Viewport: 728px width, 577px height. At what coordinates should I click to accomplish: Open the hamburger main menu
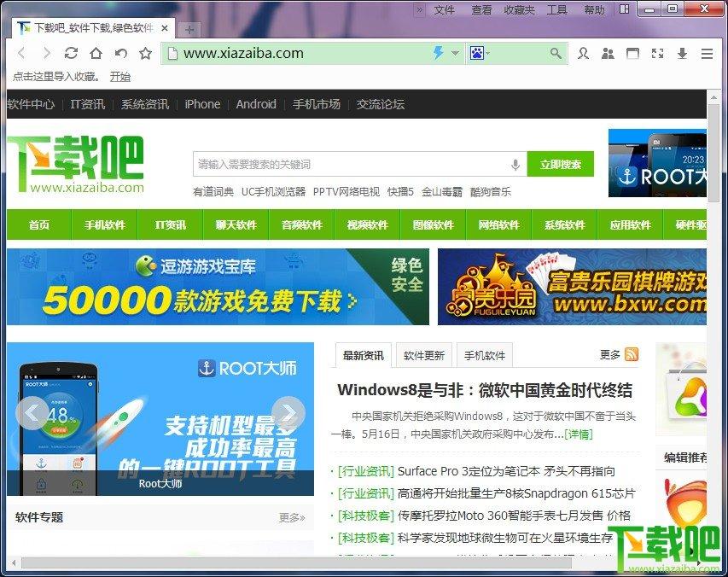pos(707,54)
